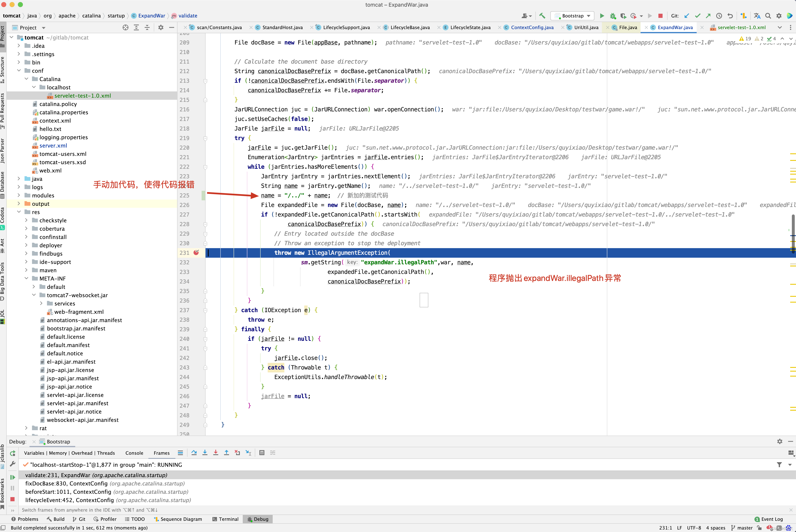Collapse the META-INF folder

pos(26,278)
